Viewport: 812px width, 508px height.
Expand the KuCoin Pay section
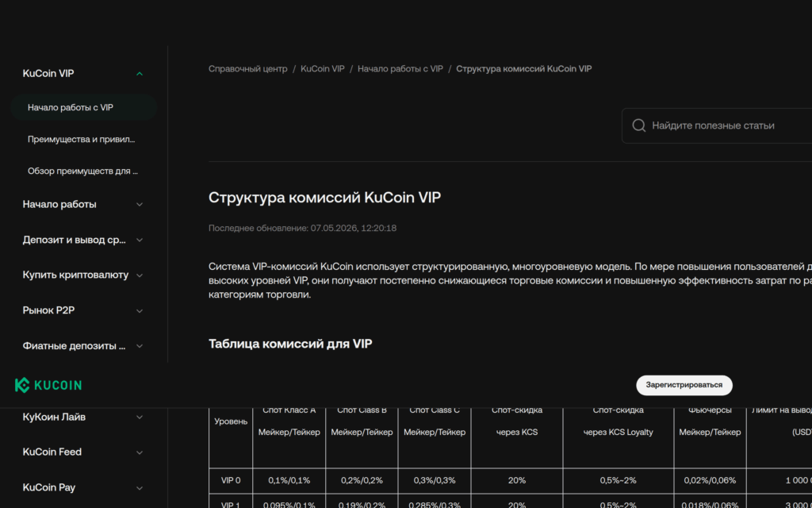(140, 488)
